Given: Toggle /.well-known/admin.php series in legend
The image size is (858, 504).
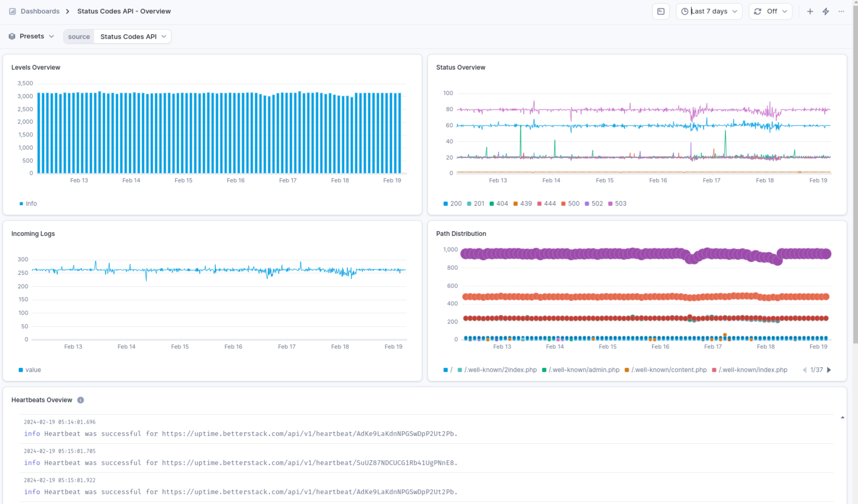Looking at the screenshot, I should (x=581, y=370).
